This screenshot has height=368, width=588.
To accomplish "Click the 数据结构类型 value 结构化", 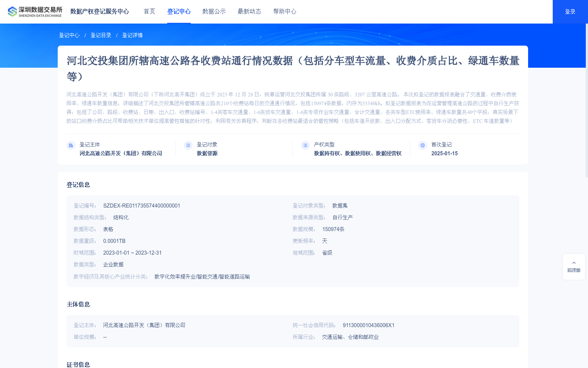I will [121, 217].
